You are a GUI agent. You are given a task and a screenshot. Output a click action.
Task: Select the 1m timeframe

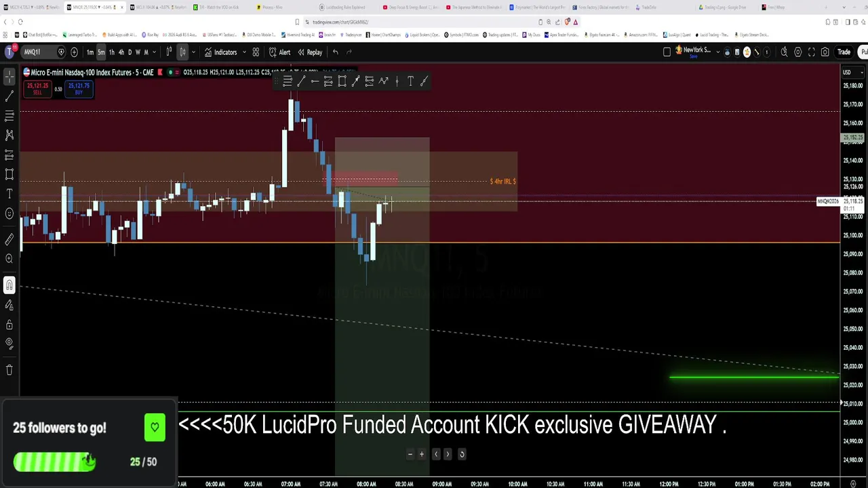[90, 52]
